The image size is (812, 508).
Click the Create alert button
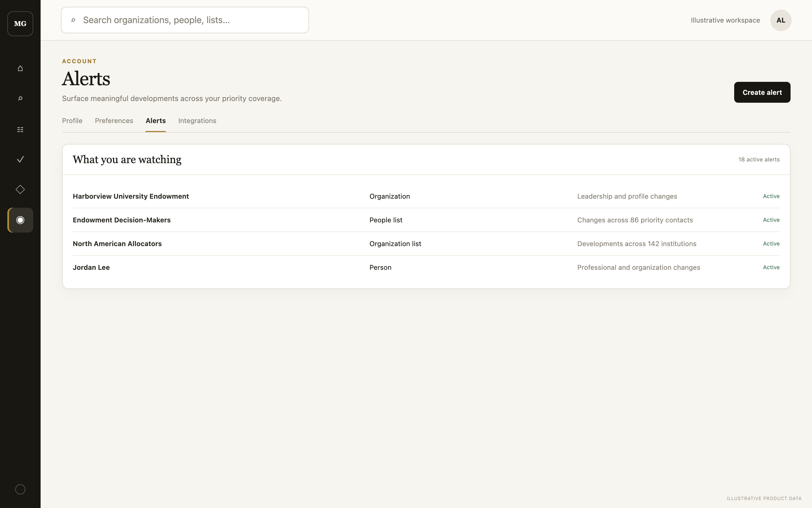tap(762, 92)
